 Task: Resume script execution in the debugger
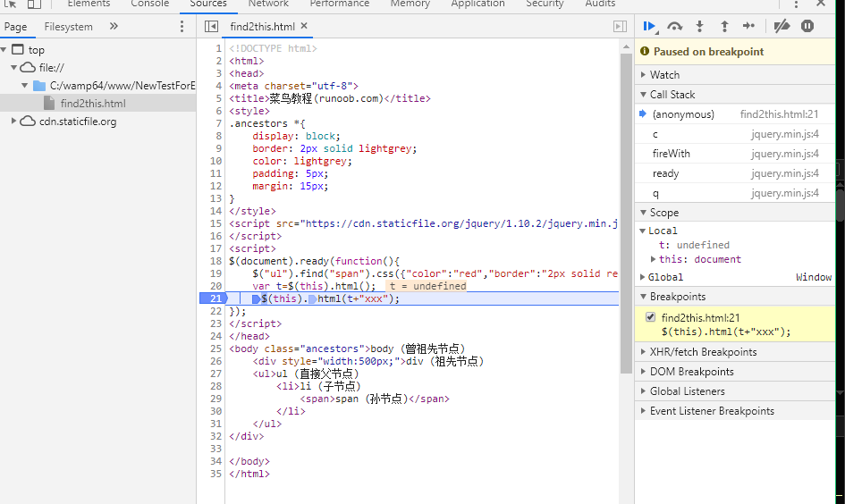(649, 26)
